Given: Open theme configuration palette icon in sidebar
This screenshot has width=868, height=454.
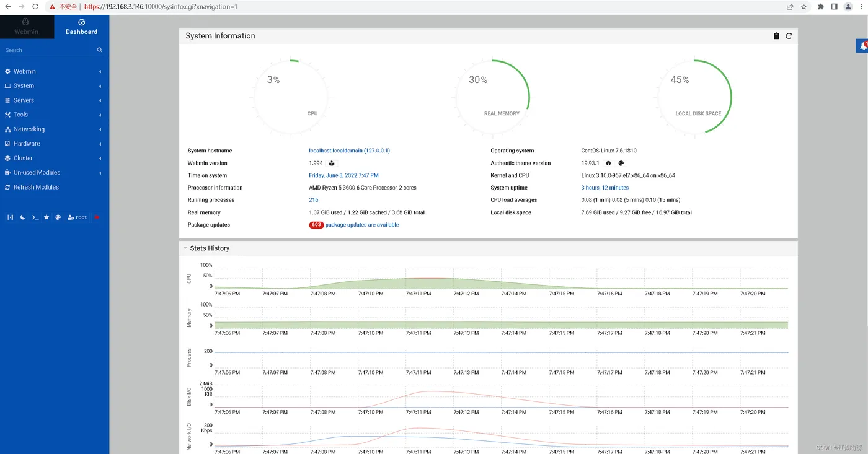Looking at the screenshot, I should 58,217.
